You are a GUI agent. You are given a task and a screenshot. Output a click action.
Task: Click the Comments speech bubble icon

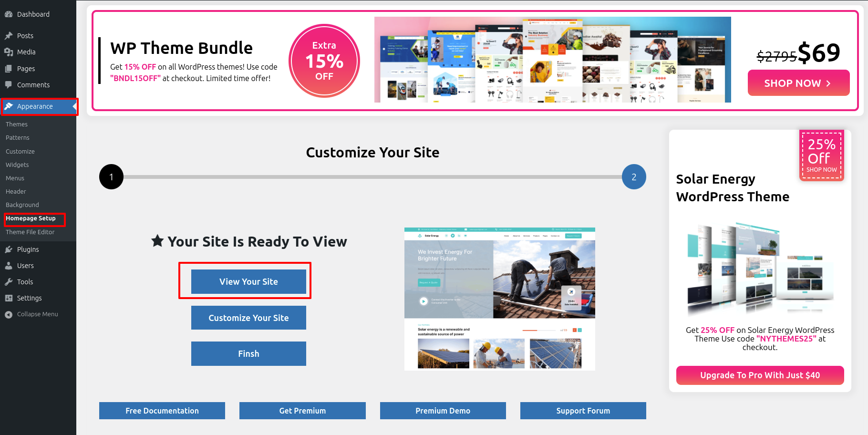coord(9,85)
